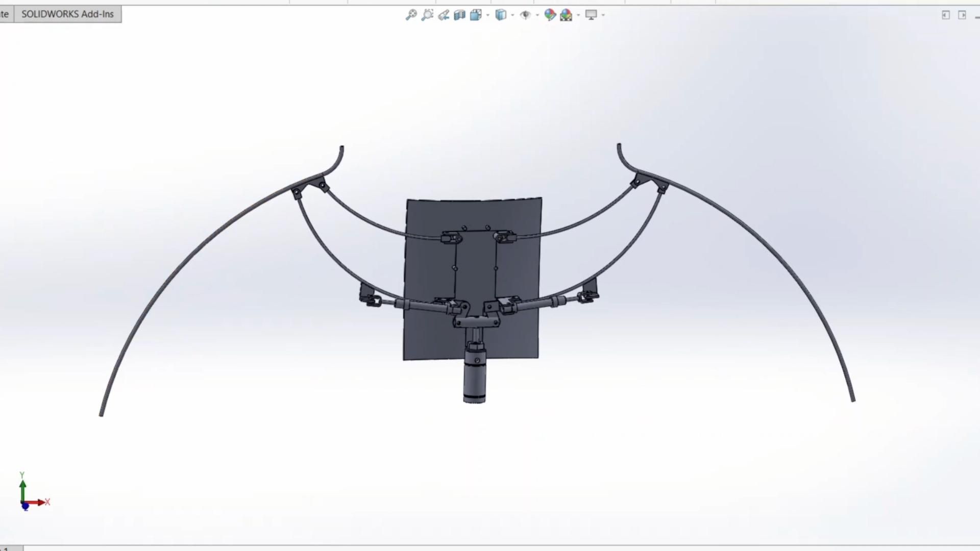This screenshot has width=980, height=551.
Task: Expand the Hide/Show Items dropdown arrow
Action: click(x=537, y=15)
